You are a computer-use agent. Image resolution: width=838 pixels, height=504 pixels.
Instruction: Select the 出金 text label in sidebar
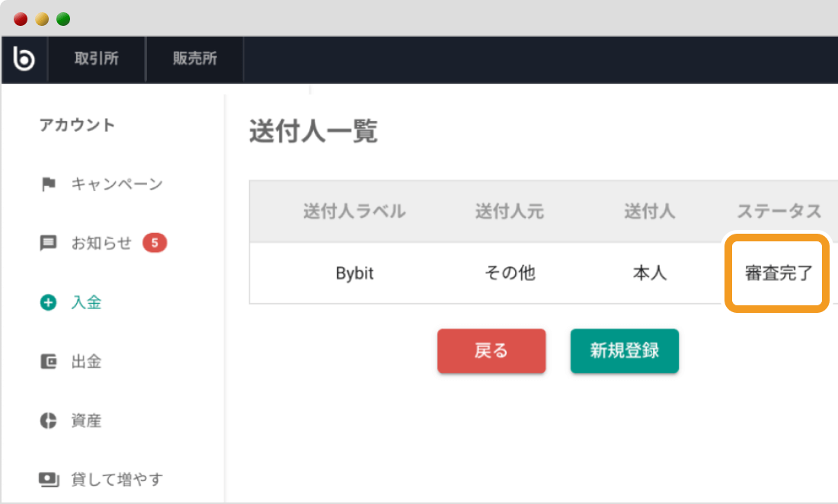click(86, 362)
